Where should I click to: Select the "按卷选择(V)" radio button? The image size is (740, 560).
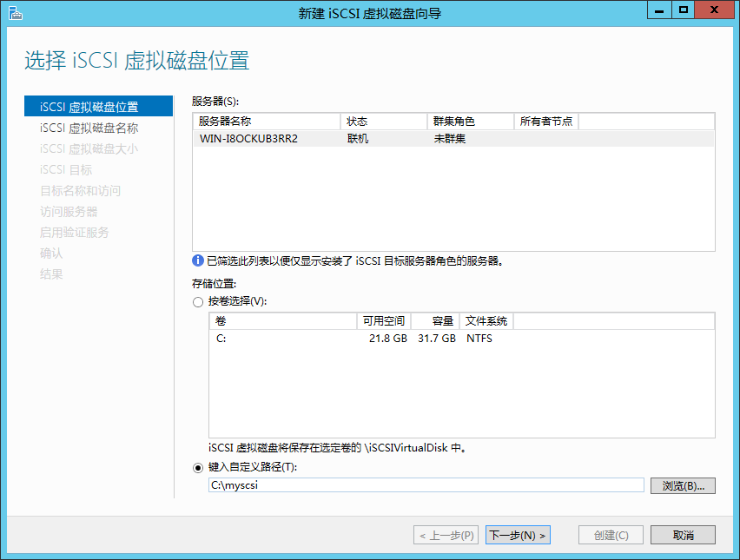click(x=198, y=302)
